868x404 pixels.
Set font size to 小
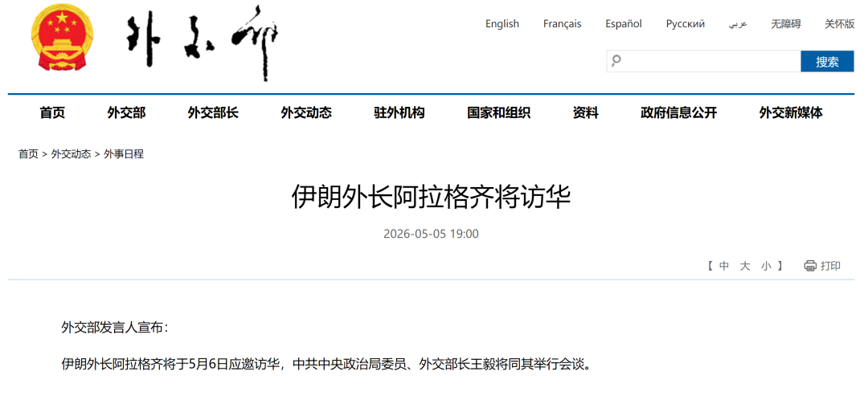[766, 266]
